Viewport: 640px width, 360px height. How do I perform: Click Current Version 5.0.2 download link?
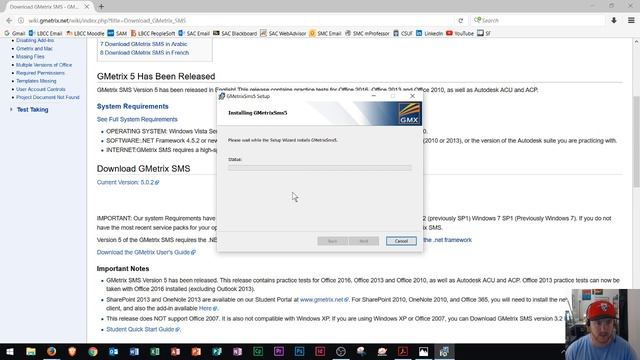(128, 182)
